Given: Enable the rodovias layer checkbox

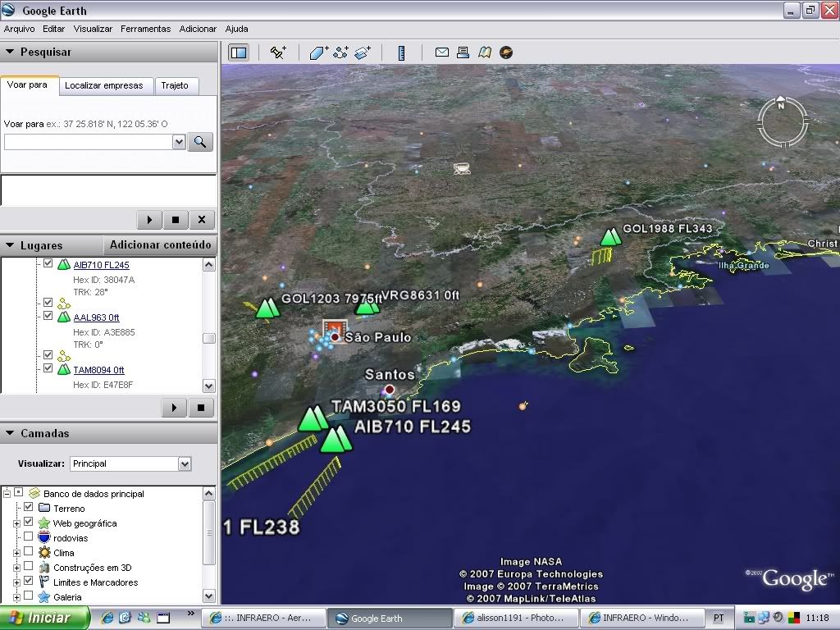Looking at the screenshot, I should pyautogui.click(x=29, y=536).
